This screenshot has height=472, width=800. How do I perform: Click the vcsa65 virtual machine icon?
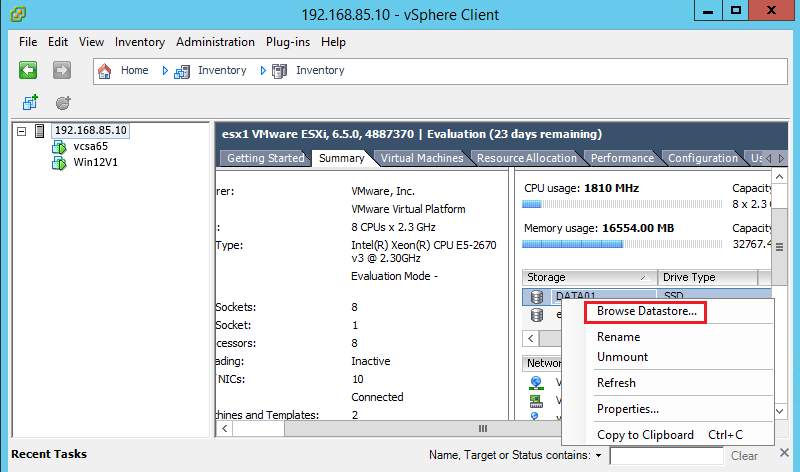click(x=59, y=147)
